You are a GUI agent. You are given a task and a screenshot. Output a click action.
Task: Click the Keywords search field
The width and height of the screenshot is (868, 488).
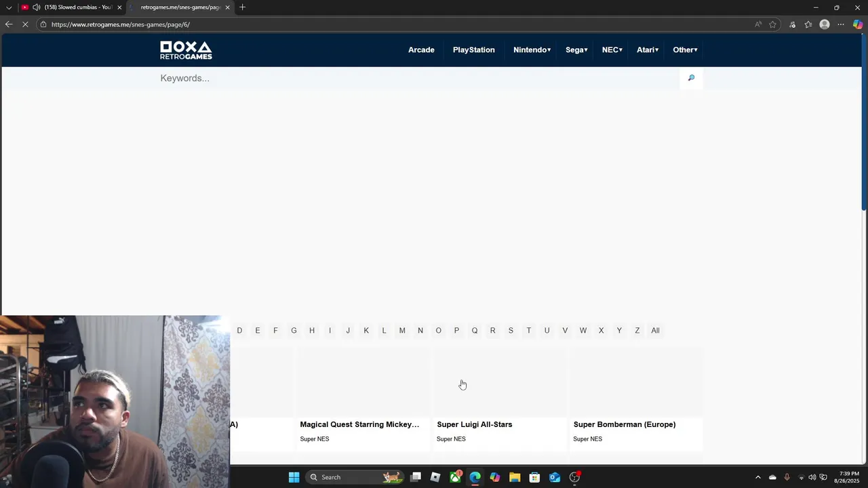click(419, 78)
